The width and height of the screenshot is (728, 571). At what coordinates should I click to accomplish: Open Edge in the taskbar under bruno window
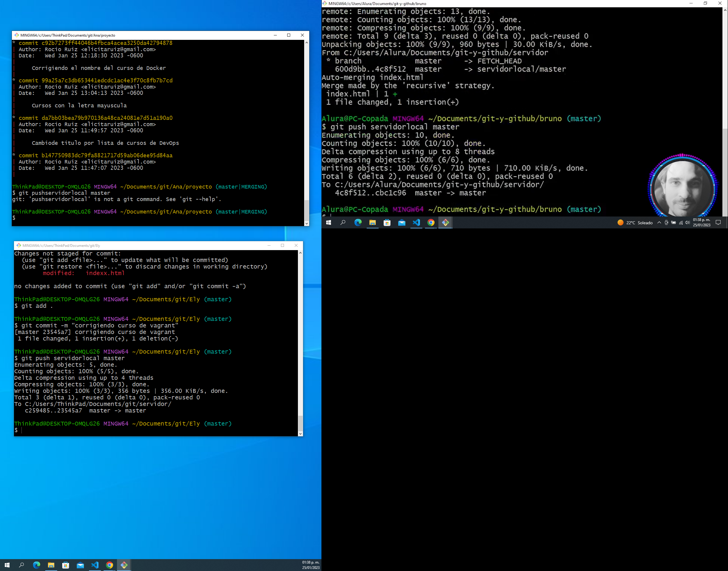pos(358,223)
